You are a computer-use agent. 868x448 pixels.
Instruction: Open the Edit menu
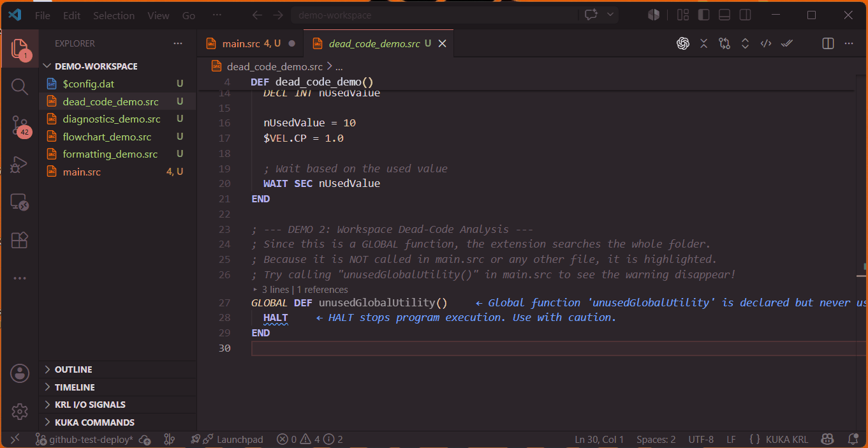coord(72,15)
